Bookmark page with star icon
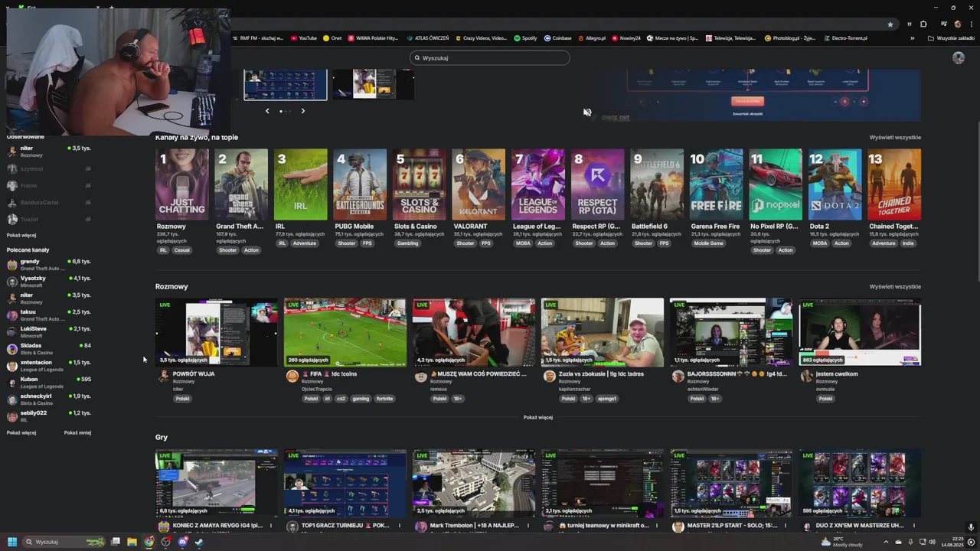This screenshot has width=980, height=551. pos(890,24)
